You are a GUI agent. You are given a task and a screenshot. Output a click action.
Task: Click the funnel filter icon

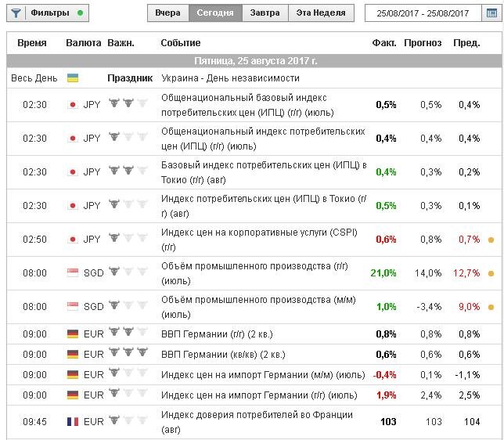coord(15,13)
